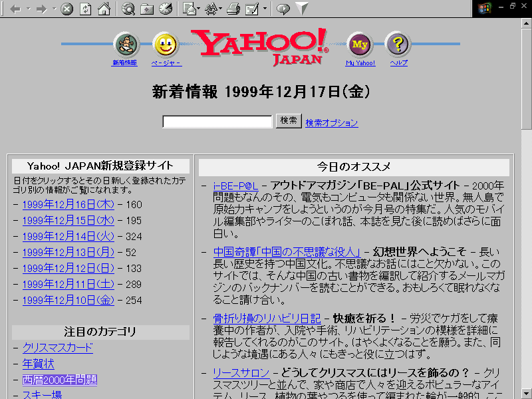Open the 1999年12月11日(土) listing link
Image resolution: width=532 pixels, height=399 pixels.
pos(68,285)
